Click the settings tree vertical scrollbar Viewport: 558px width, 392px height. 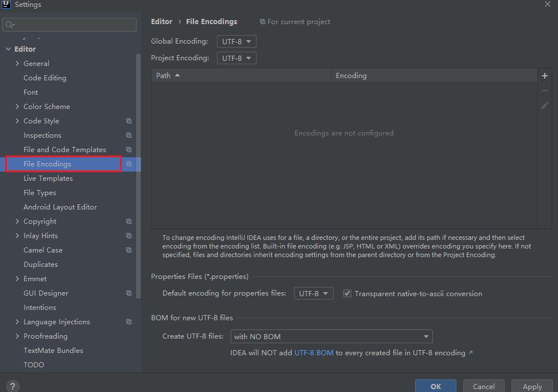(x=138, y=176)
